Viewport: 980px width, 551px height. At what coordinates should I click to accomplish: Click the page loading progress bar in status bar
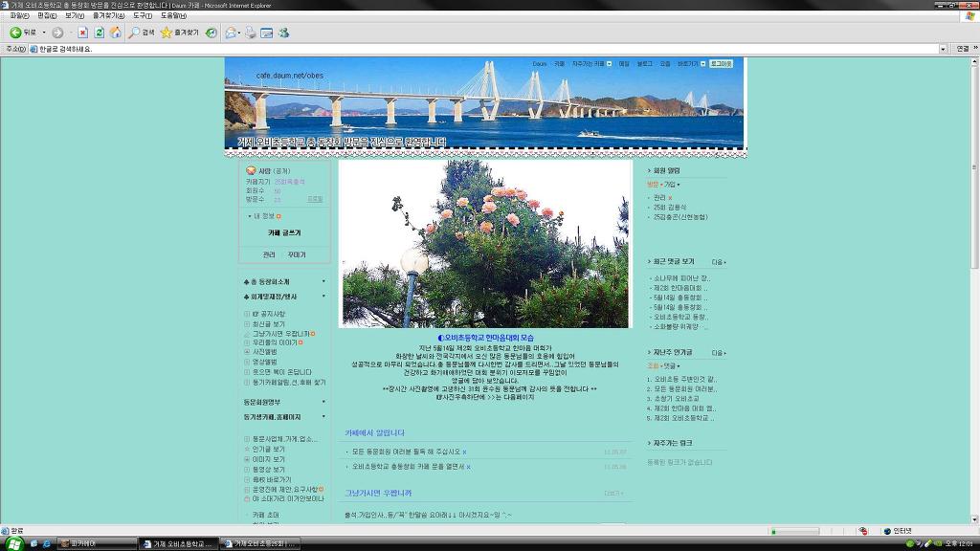coord(794,531)
